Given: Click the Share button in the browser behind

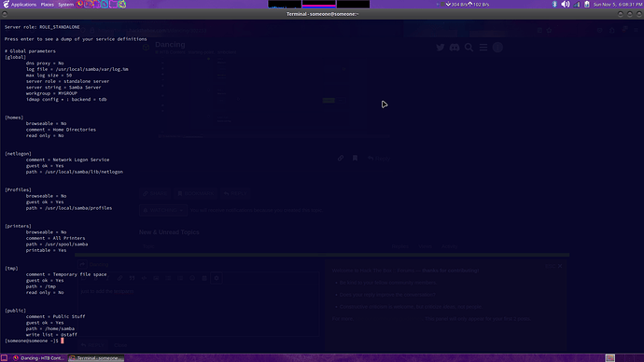Looking at the screenshot, I should coord(155,193).
